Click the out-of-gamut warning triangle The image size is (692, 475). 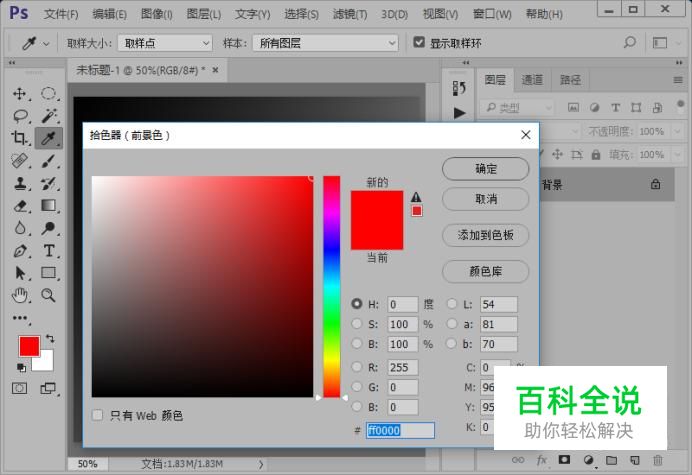[x=416, y=197]
